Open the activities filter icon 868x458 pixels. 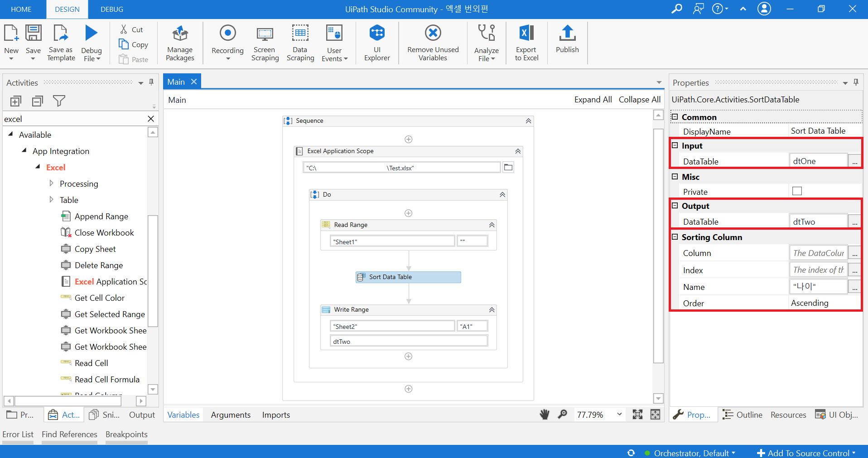59,101
